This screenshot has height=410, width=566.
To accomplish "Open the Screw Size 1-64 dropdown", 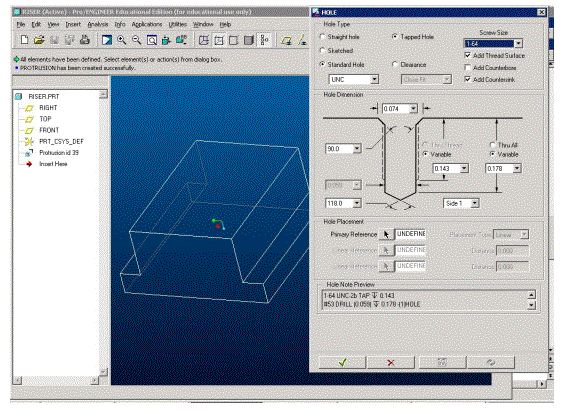I will click(519, 44).
